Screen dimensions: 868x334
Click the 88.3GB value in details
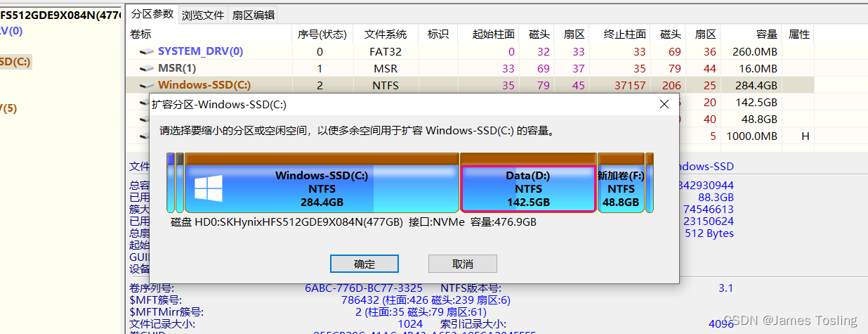[715, 198]
